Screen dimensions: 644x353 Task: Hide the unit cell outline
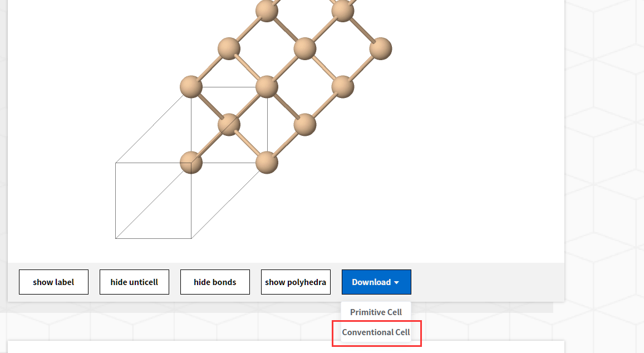point(134,282)
